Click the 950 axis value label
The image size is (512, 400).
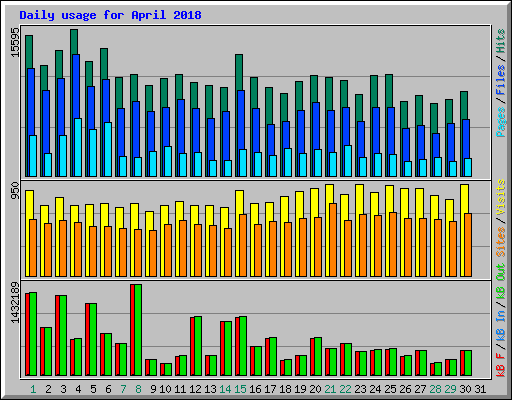pyautogui.click(x=15, y=190)
